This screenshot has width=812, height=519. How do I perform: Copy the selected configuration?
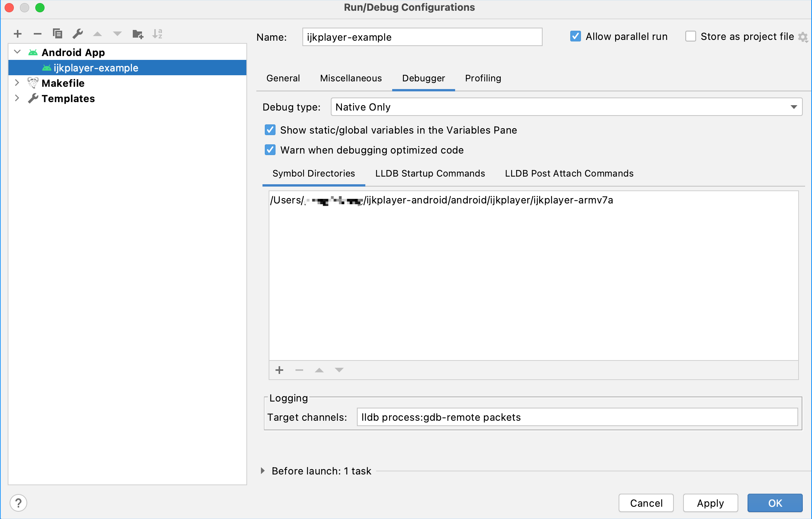pos(58,34)
